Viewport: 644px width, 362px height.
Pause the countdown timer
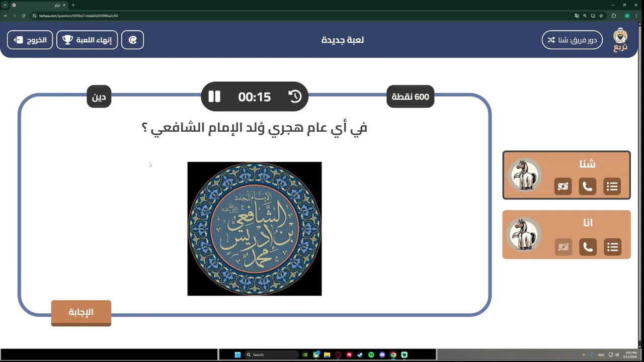pos(214,97)
